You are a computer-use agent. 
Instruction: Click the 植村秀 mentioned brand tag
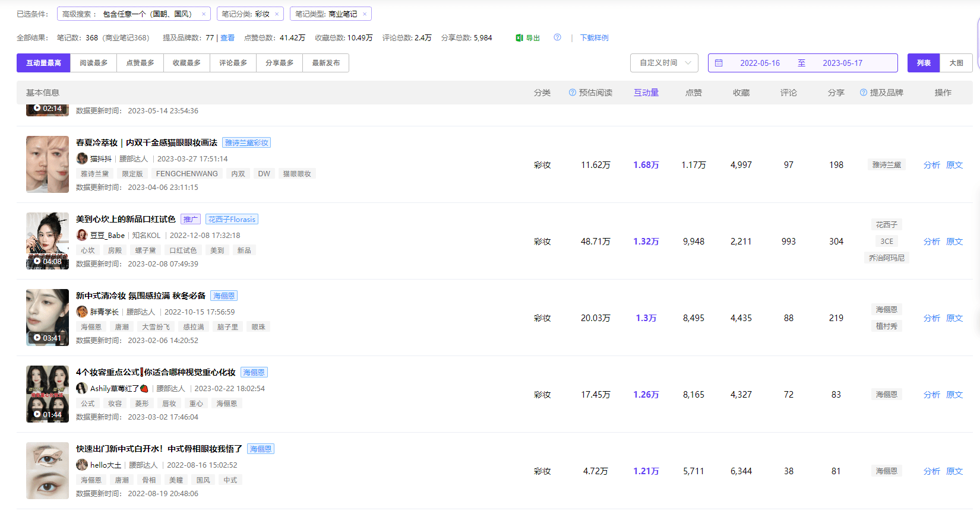[887, 326]
